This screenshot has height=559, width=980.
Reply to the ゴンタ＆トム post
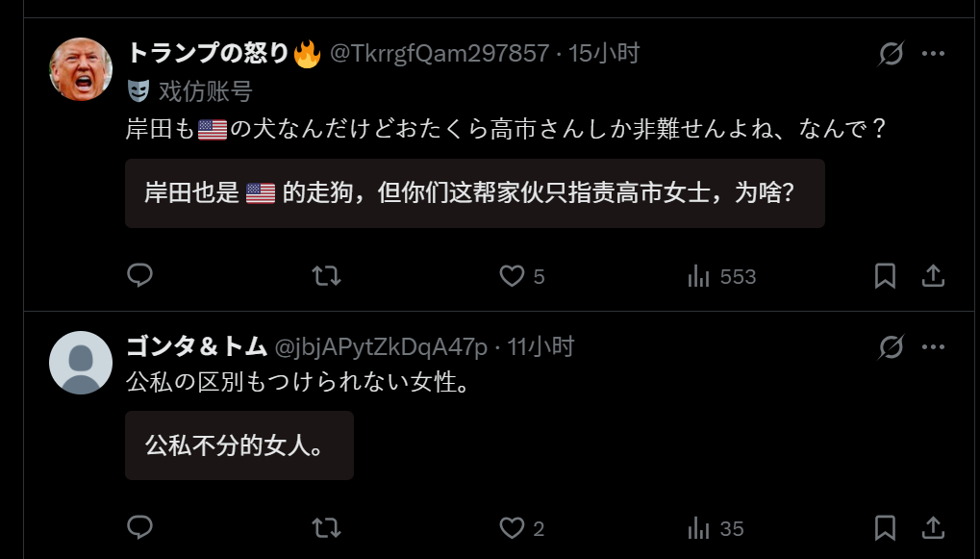click(x=139, y=528)
